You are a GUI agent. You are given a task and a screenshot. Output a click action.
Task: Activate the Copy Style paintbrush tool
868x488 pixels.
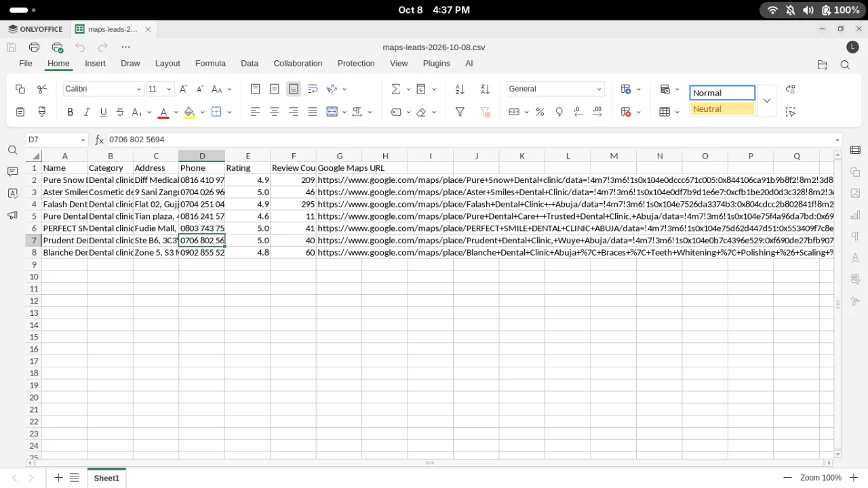(x=42, y=112)
